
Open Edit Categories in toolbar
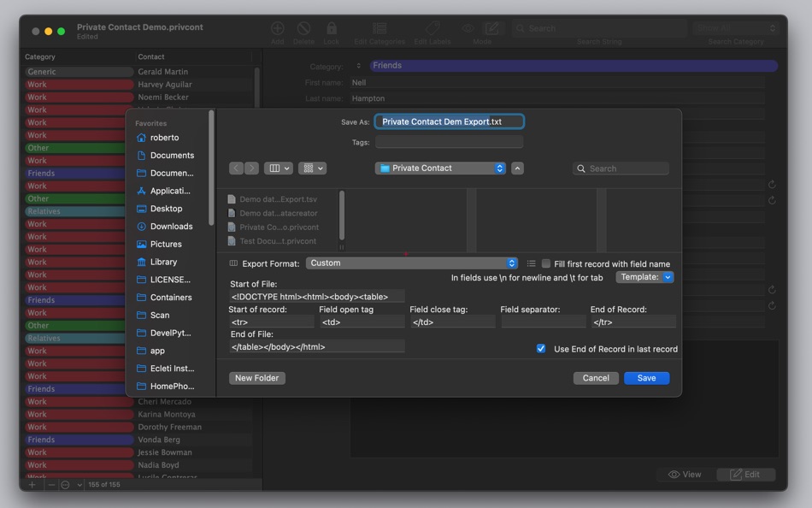click(x=380, y=28)
